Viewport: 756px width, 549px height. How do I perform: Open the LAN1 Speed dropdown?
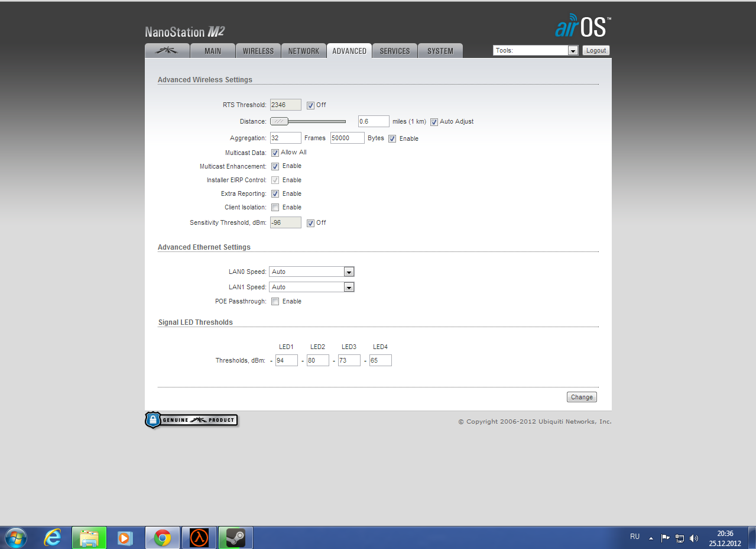point(312,287)
